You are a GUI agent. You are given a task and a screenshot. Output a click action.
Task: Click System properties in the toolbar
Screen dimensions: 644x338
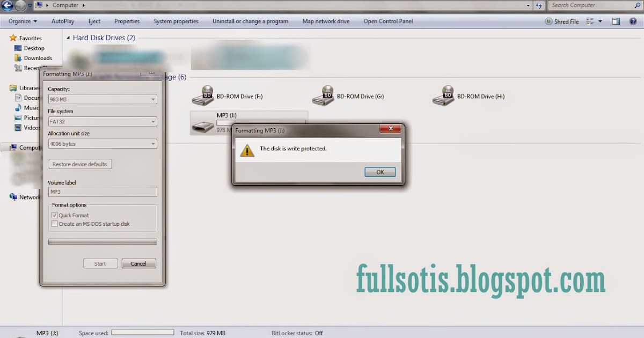176,21
